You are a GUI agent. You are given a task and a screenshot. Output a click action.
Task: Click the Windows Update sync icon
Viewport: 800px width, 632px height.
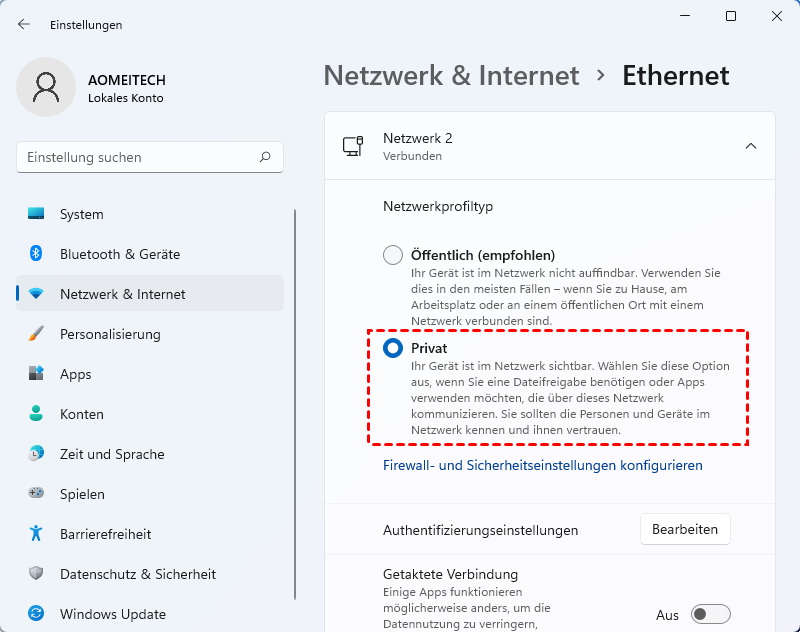37,614
